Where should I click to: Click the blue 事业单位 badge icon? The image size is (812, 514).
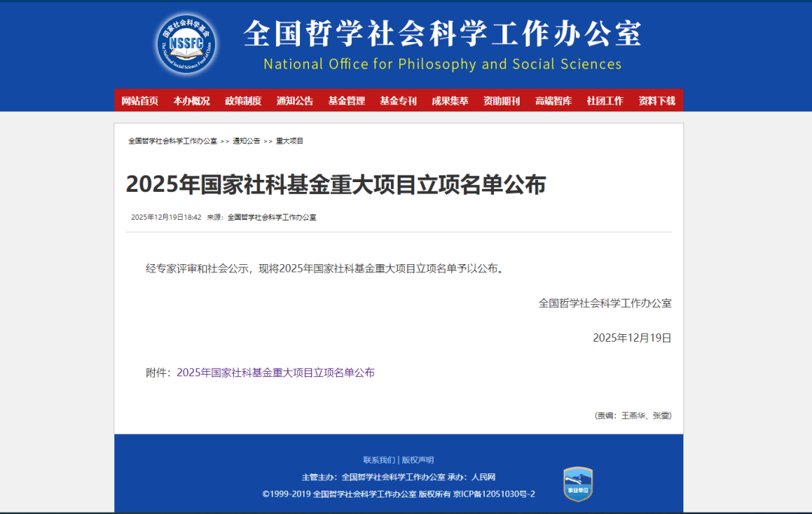tap(577, 484)
